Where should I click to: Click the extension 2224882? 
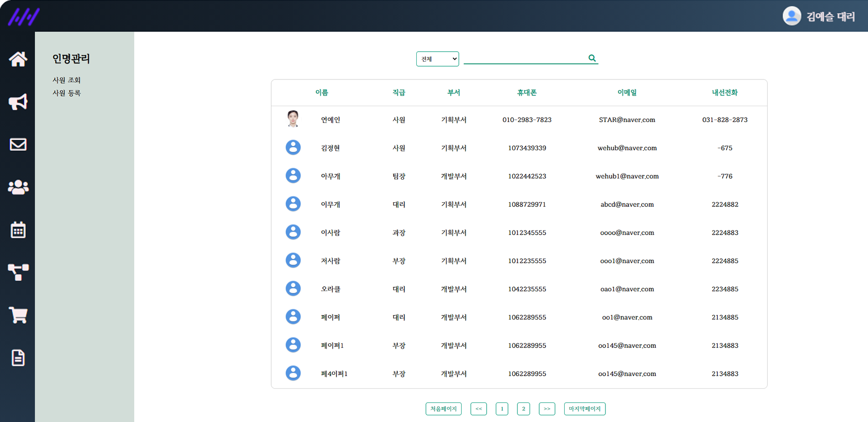(x=725, y=204)
